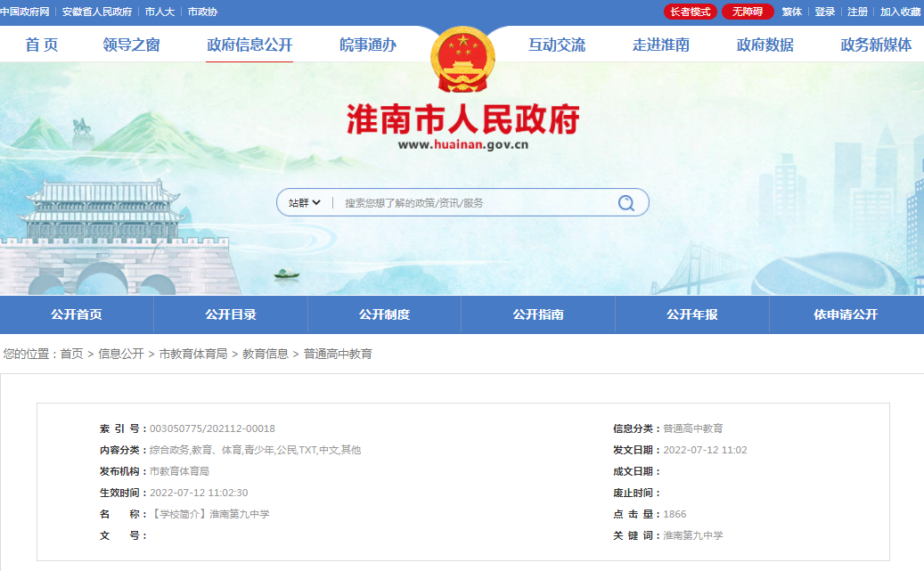Image resolution: width=924 pixels, height=571 pixels.
Task: Open 公开目录 in the sub-navigation
Action: tap(230, 314)
